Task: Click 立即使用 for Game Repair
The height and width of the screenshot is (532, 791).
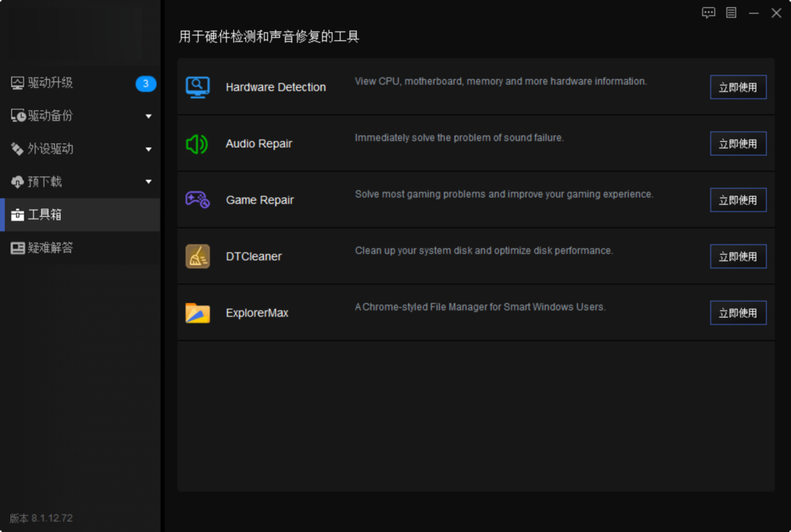Action: [x=738, y=201]
